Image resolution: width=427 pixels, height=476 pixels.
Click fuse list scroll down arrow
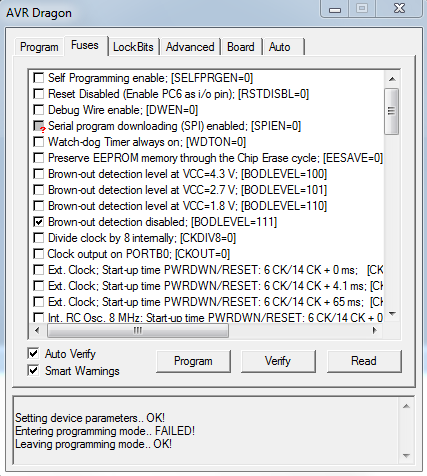pos(392,314)
